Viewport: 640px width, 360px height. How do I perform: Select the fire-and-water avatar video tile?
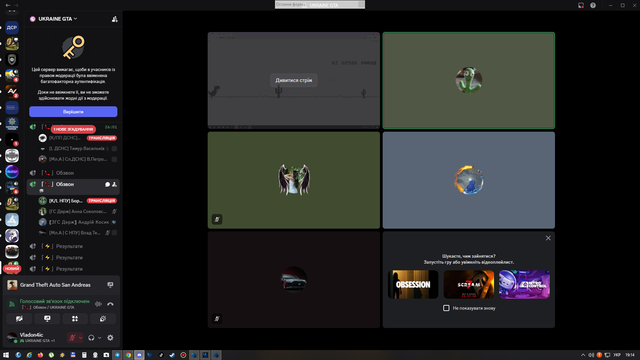(469, 180)
